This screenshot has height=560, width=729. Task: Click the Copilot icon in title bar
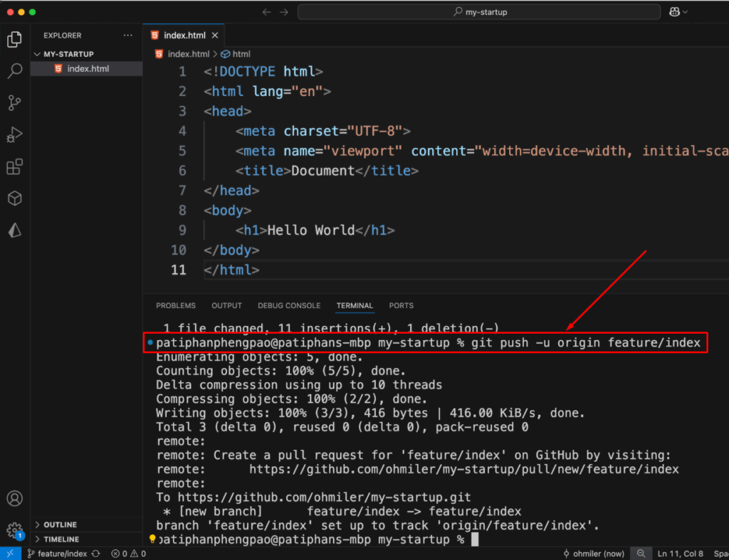[x=673, y=12]
